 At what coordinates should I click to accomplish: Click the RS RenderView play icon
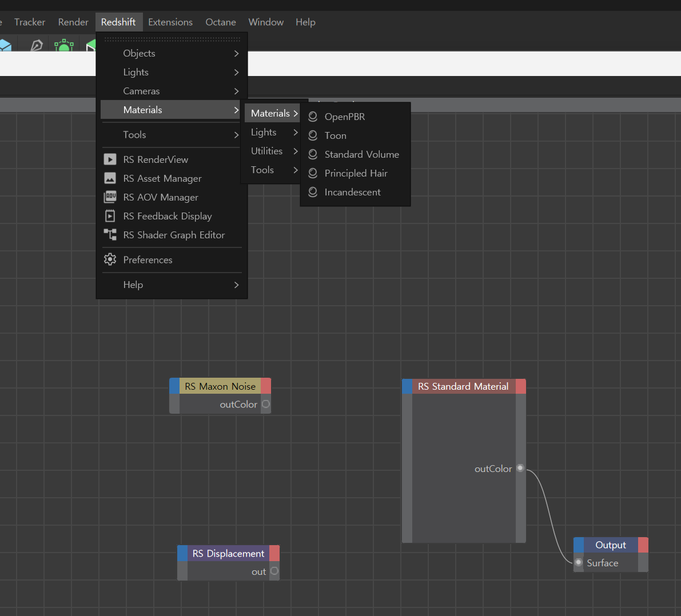(x=110, y=159)
